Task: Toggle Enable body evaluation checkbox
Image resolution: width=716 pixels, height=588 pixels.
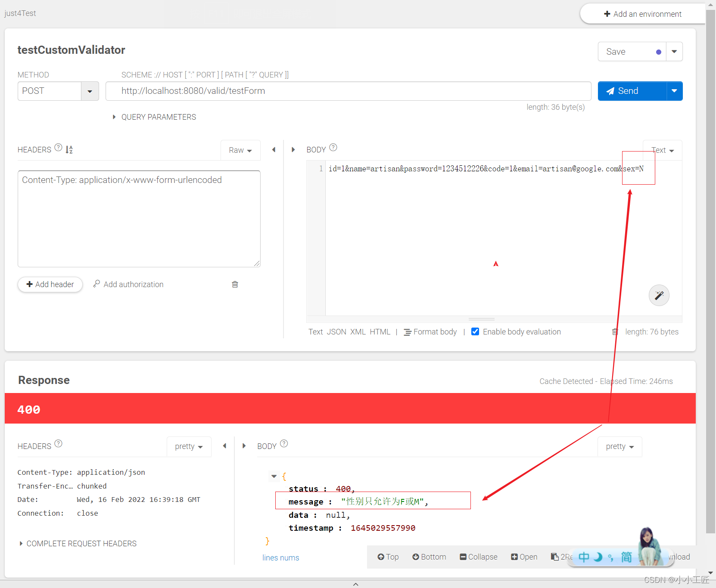Action: click(x=475, y=331)
